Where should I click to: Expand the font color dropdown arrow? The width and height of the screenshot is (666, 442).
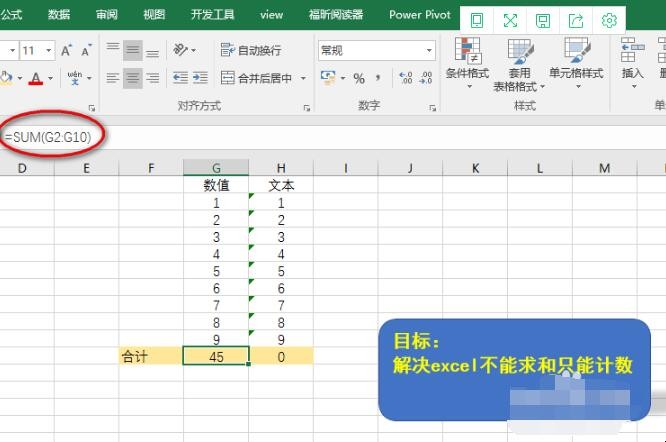[51, 78]
